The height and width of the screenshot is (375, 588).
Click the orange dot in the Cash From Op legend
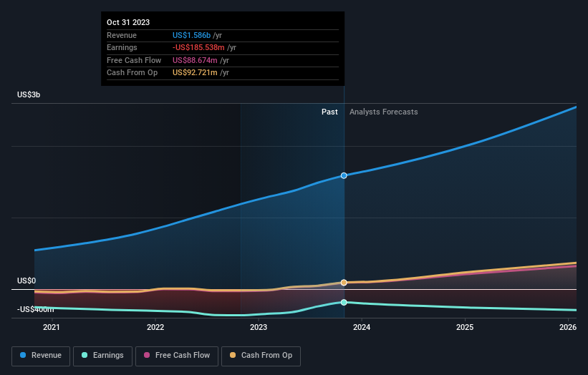click(x=231, y=356)
